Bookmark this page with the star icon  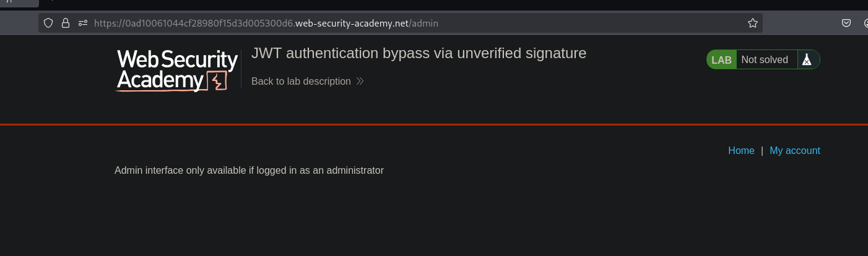tap(752, 23)
